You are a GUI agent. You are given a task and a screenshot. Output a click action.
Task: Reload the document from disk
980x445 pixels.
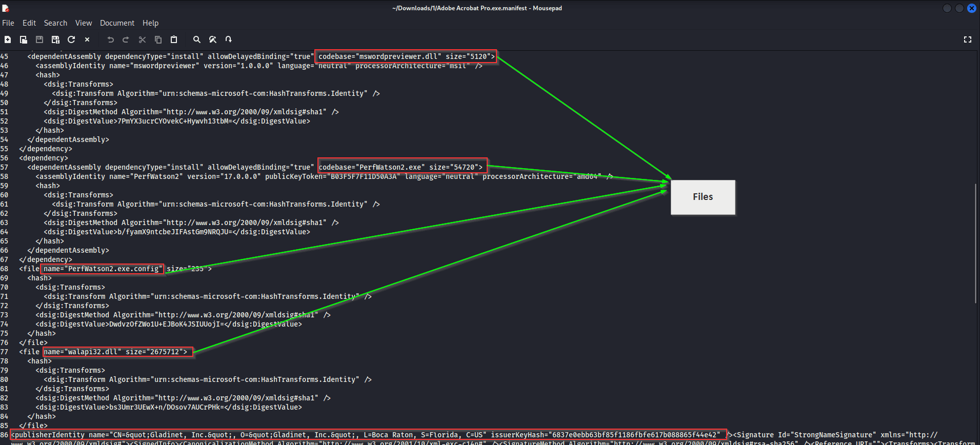click(71, 39)
